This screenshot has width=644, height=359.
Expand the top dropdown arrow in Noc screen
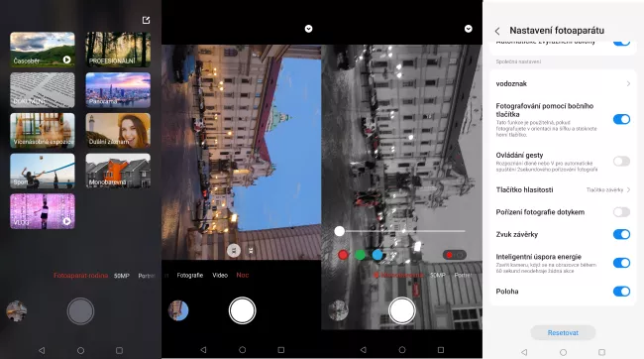tap(308, 29)
